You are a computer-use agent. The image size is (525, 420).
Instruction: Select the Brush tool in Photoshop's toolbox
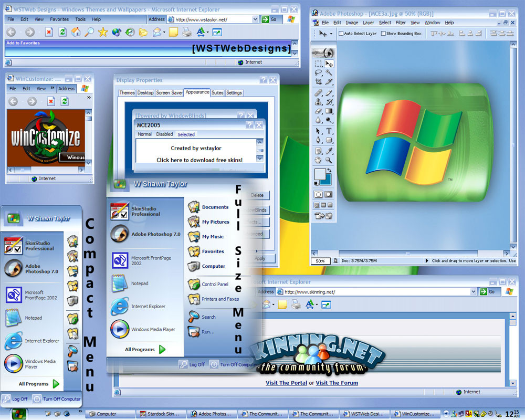pos(329,93)
